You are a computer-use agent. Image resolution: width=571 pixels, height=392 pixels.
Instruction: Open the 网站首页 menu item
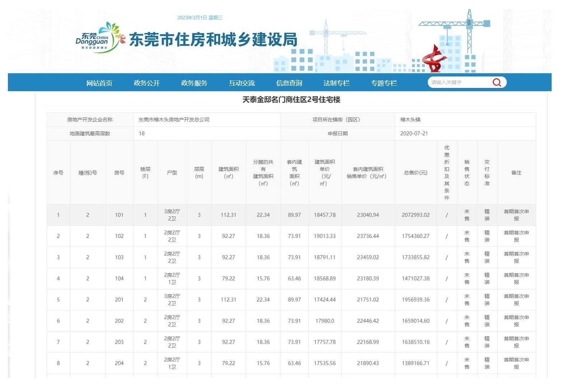tap(99, 83)
